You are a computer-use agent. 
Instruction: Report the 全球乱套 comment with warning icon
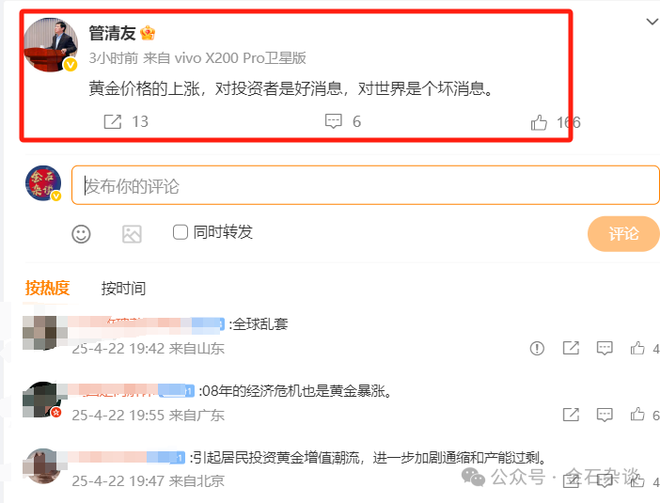537,348
